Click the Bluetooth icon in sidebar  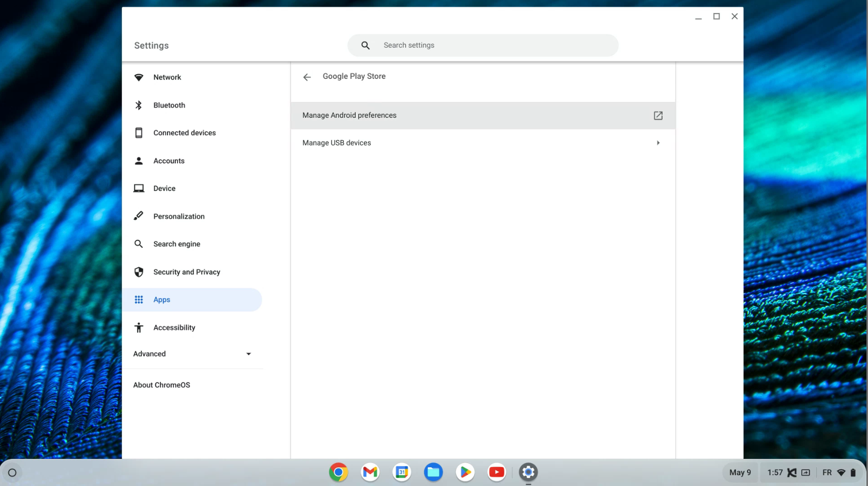coord(139,105)
